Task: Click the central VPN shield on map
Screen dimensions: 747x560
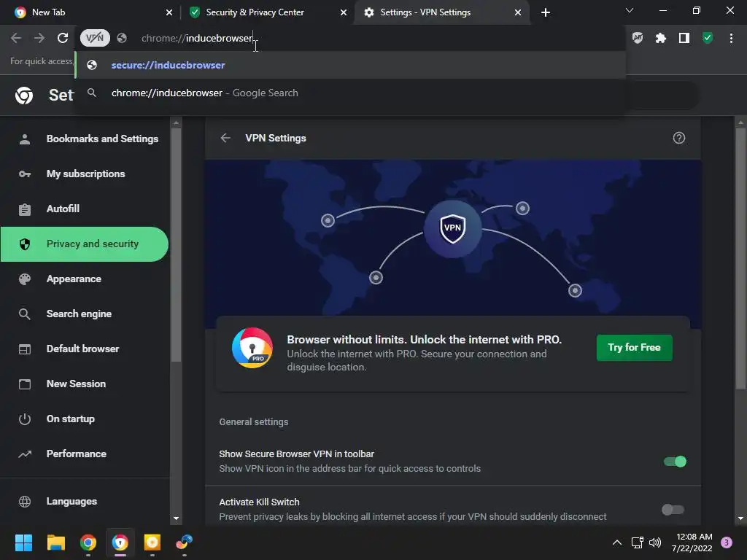Action: (452, 228)
